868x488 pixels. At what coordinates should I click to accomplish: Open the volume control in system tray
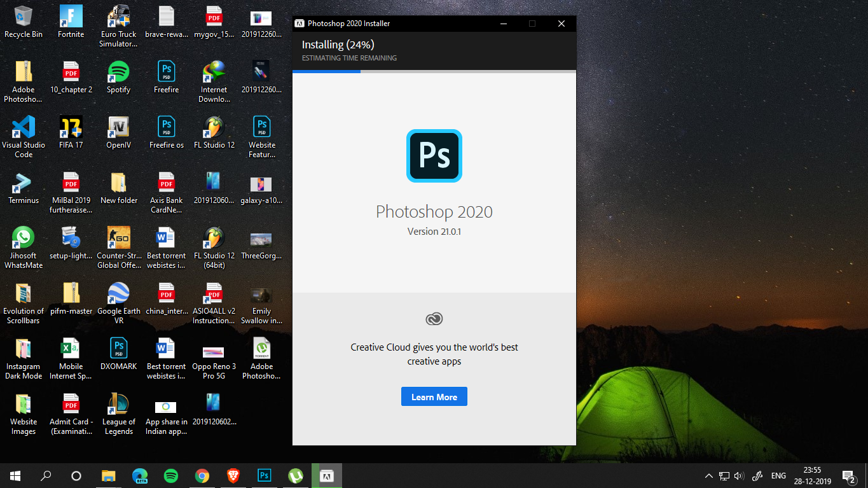coord(739,475)
